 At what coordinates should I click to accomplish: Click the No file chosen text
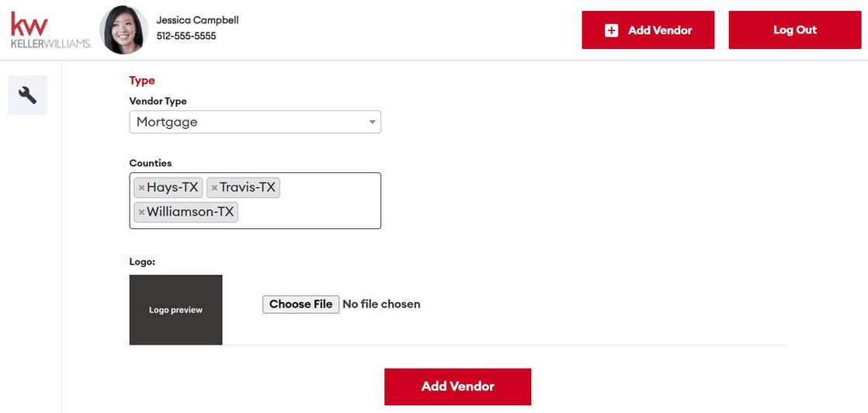(381, 304)
